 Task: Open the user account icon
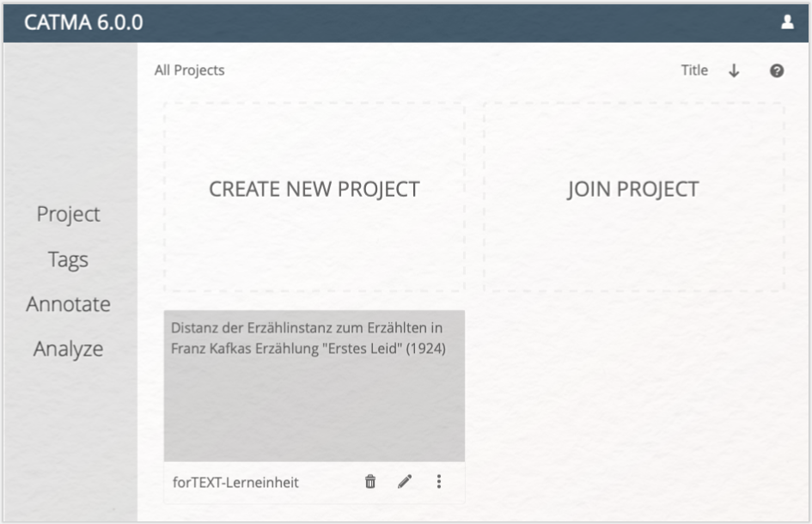tap(787, 22)
